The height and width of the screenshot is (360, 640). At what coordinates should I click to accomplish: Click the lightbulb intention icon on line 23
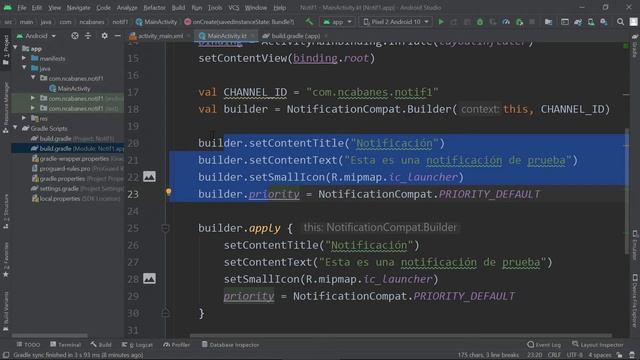point(168,192)
